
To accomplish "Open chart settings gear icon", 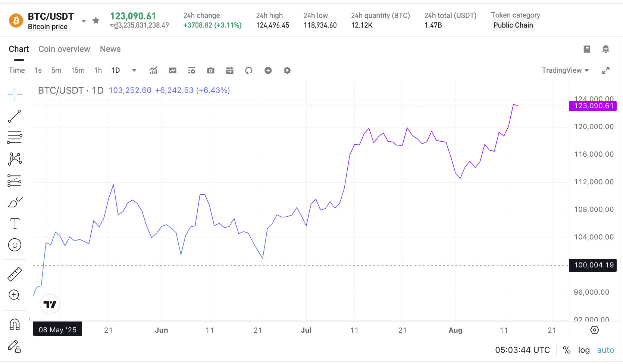I will (287, 70).
